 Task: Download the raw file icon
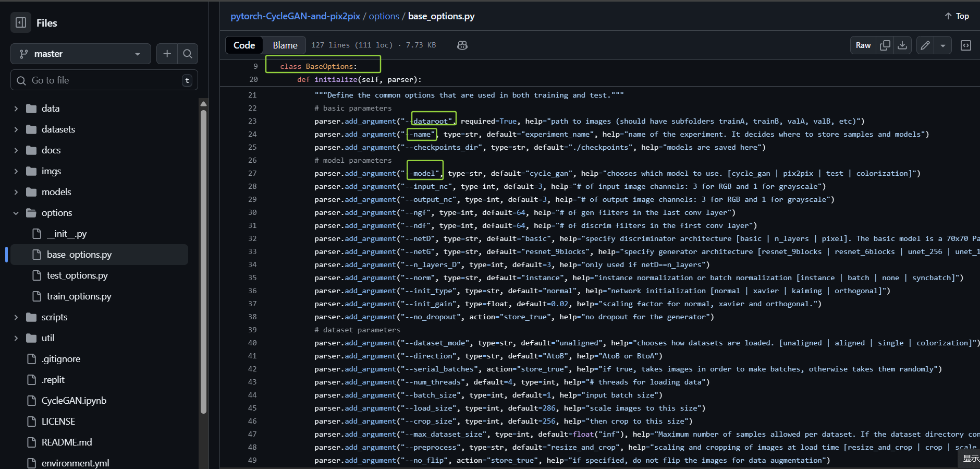pyautogui.click(x=902, y=45)
